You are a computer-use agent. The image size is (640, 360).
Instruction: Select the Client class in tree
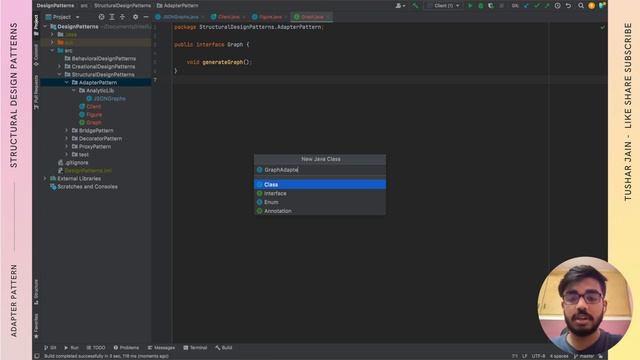pos(93,107)
